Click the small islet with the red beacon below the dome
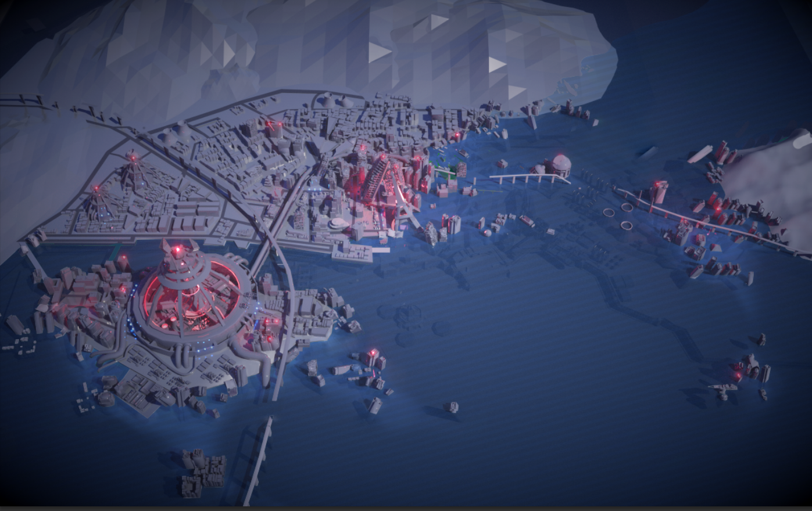Screen dimensions: 812x511 [369, 365]
